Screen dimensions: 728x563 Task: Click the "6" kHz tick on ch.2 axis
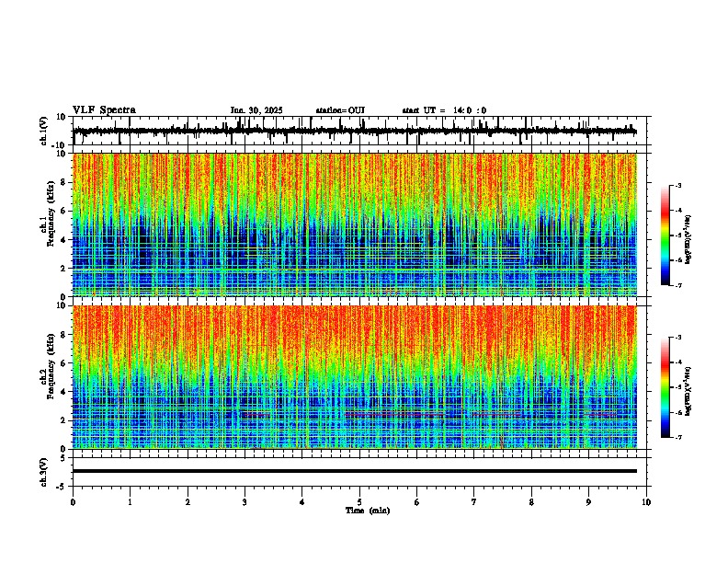point(64,363)
